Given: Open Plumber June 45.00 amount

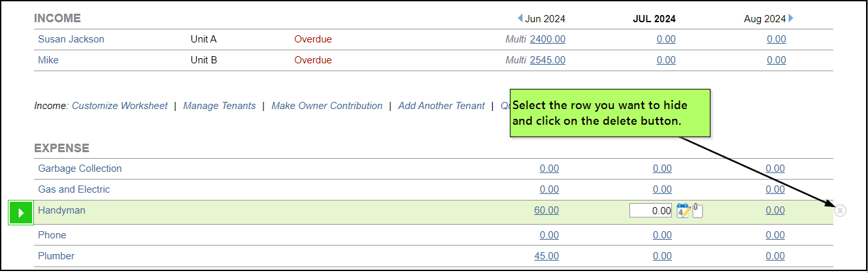Looking at the screenshot, I should point(546,256).
